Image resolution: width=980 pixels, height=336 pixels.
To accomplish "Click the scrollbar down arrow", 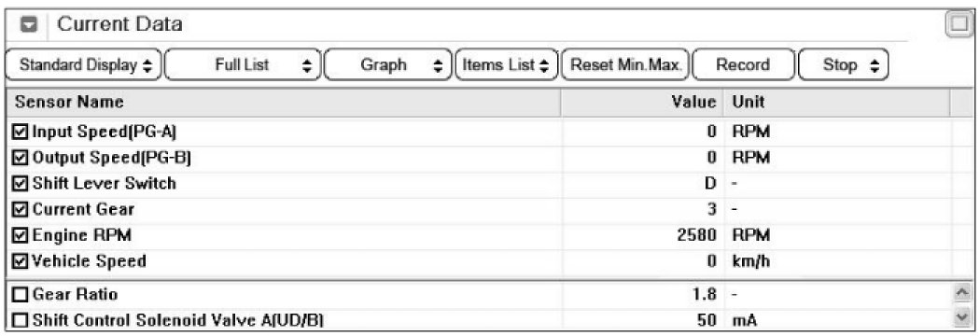I will click(960, 318).
